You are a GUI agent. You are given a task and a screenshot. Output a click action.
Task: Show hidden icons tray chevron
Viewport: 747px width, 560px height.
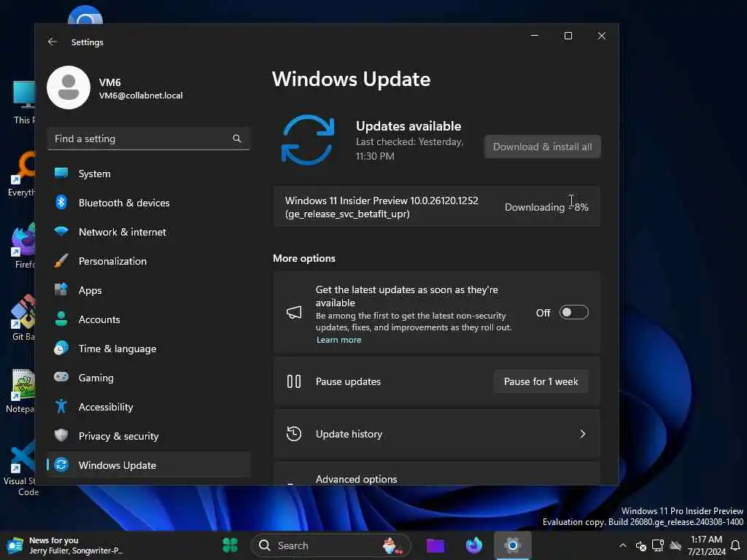coord(623,545)
